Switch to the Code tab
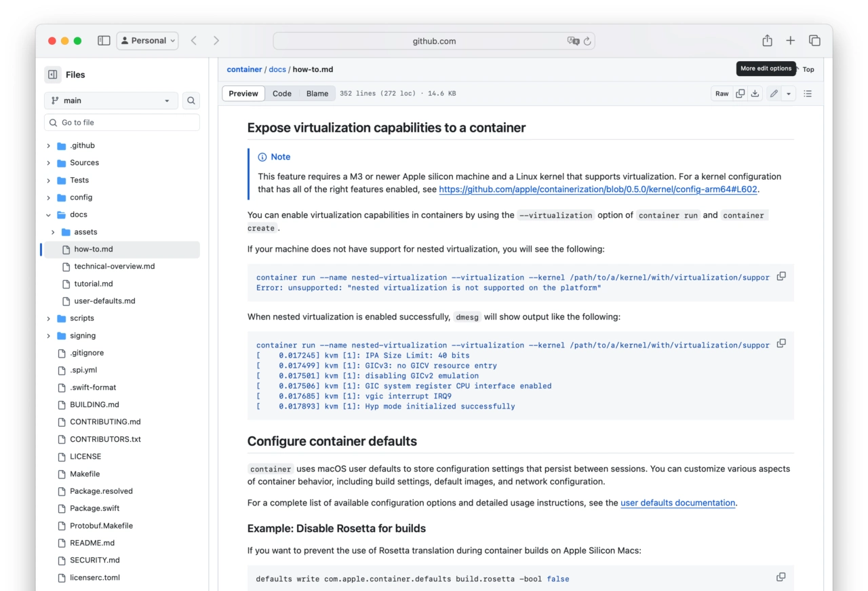 [281, 93]
